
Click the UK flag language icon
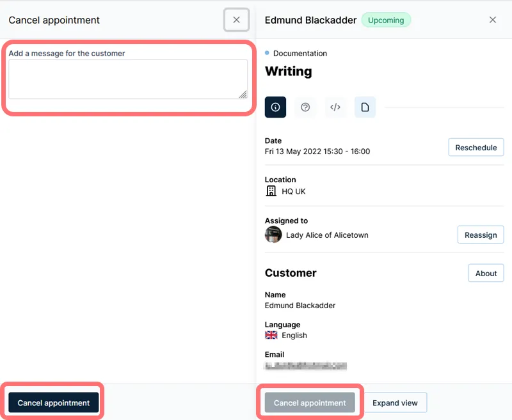point(271,335)
